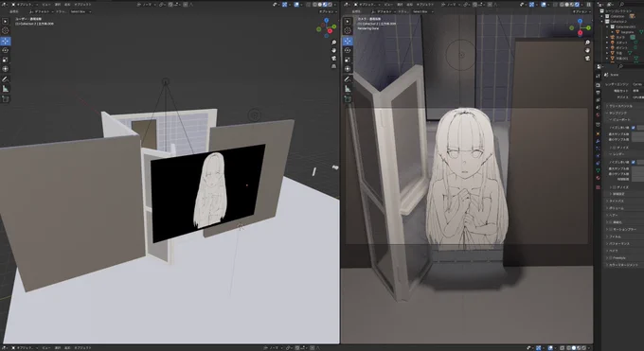
Task: Select the Transform tool in left viewport
Action: coord(6,69)
